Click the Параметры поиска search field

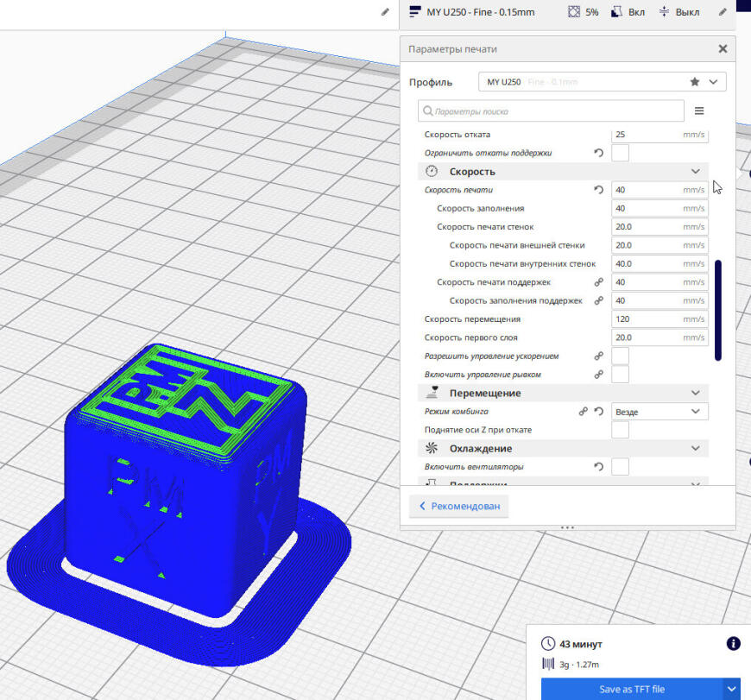pos(551,111)
